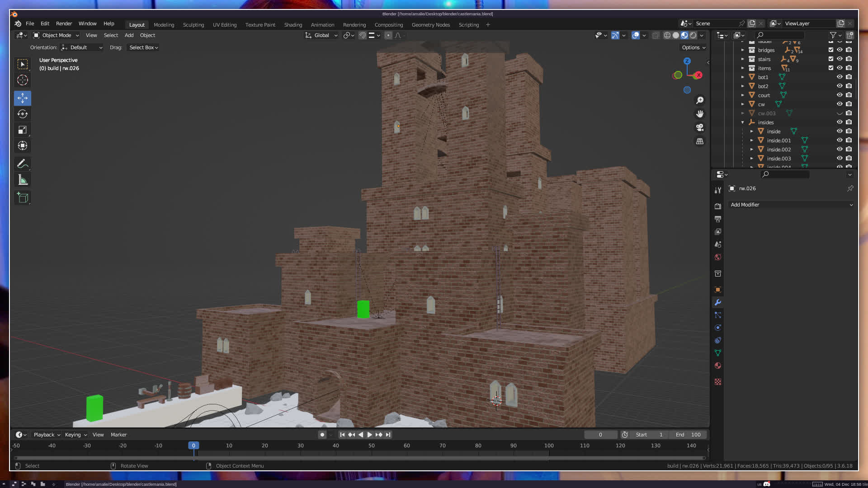Toggle visibility of inside.002 object
This screenshot has height=488, width=868.
click(840, 149)
